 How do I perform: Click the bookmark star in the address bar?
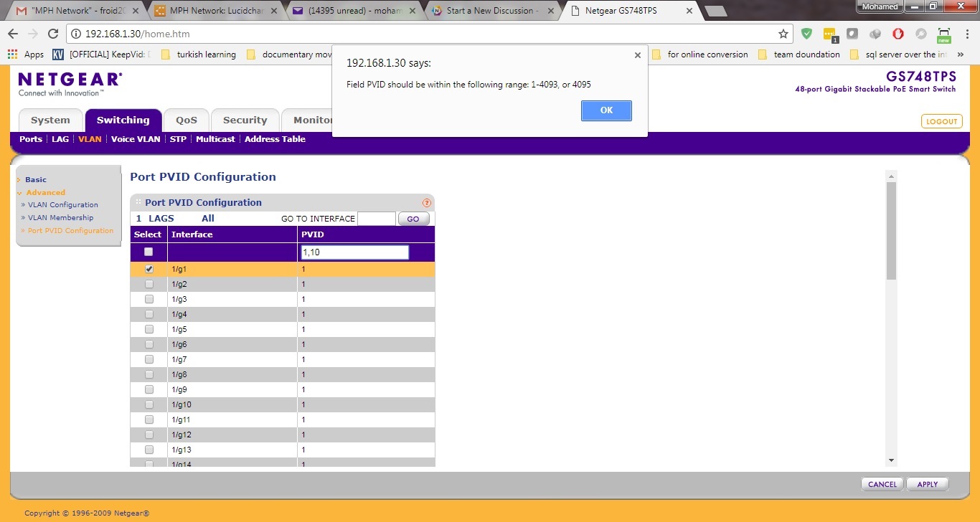(x=783, y=33)
